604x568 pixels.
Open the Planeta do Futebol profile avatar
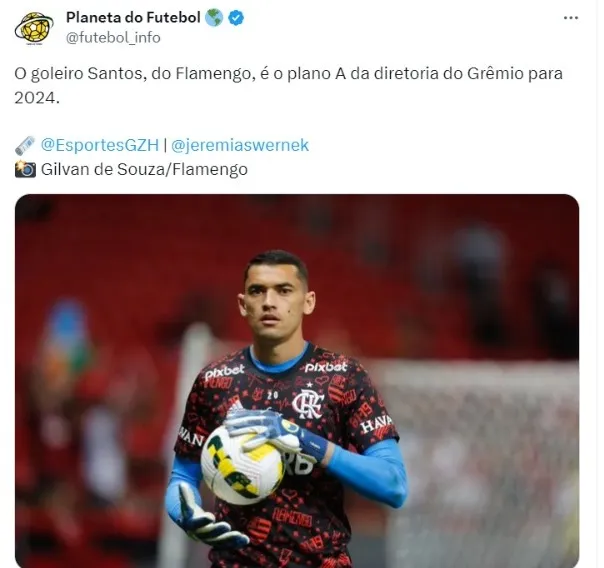(34, 28)
